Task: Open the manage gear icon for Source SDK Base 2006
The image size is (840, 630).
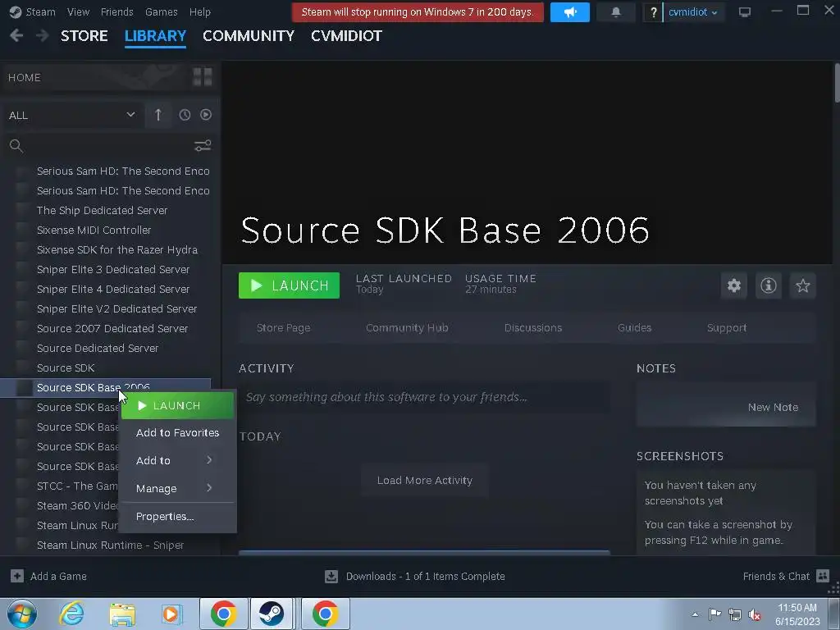Action: (734, 285)
